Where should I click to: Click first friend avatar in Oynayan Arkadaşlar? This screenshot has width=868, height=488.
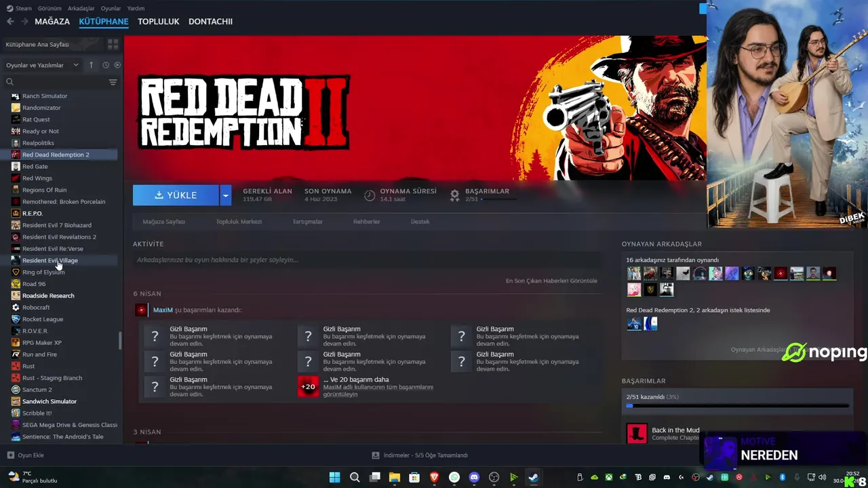click(x=634, y=274)
